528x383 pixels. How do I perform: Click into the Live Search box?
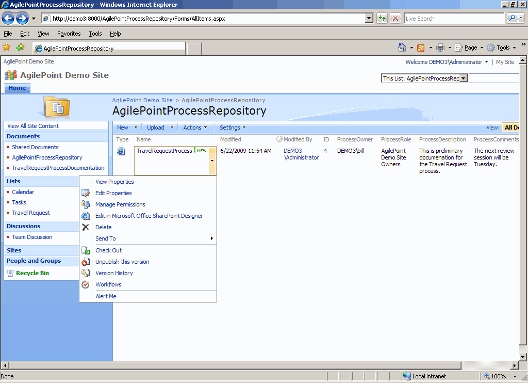coord(454,18)
